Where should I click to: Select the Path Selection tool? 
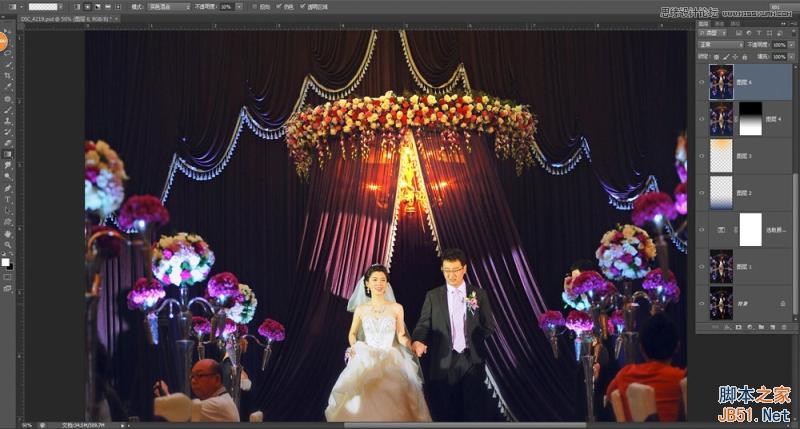click(x=8, y=211)
